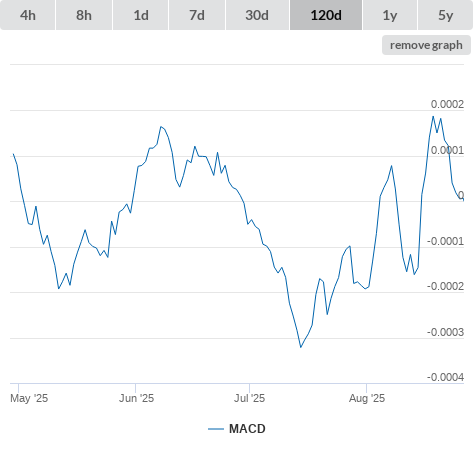
Task: Click the 0.0002 y-axis label
Action: [447, 104]
